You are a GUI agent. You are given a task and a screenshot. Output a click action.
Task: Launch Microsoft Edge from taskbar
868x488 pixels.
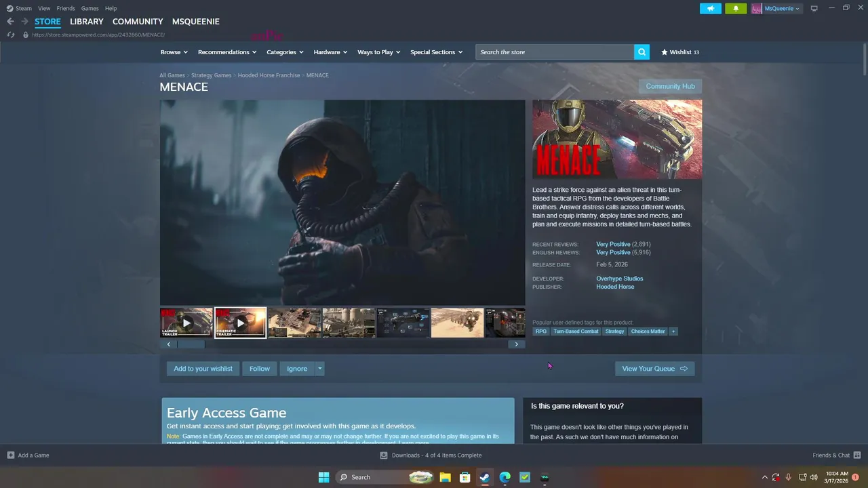tap(505, 477)
